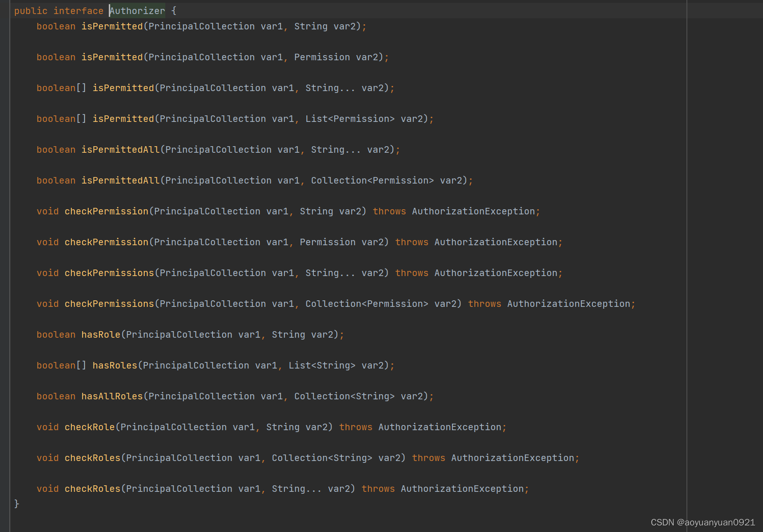Click checkPermissions method with String... var2
The width and height of the screenshot is (763, 532).
(x=109, y=273)
